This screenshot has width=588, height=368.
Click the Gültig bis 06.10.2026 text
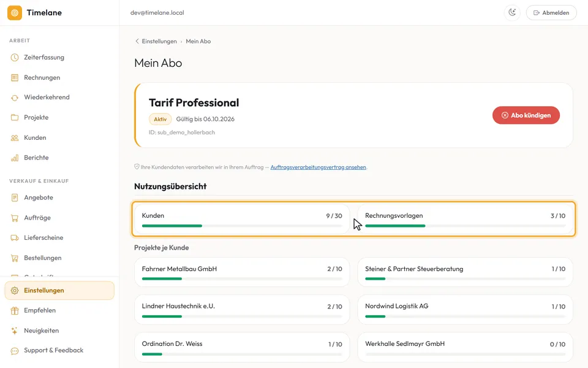point(205,119)
